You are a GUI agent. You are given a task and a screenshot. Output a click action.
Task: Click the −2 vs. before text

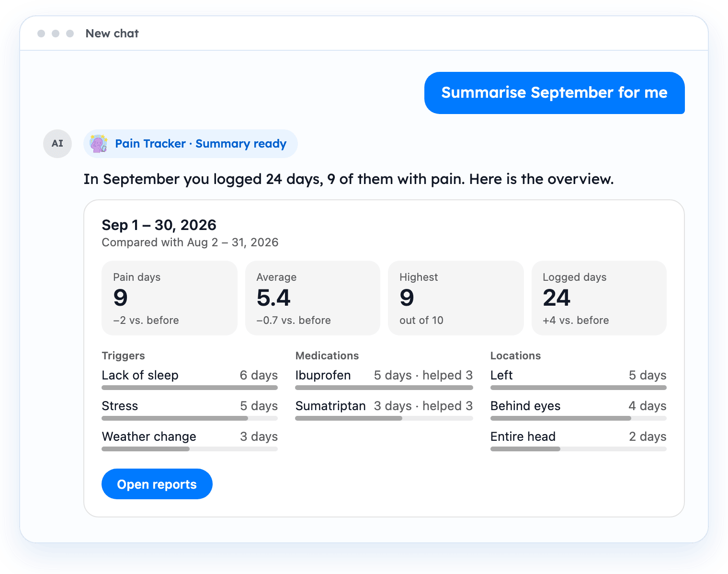click(146, 320)
